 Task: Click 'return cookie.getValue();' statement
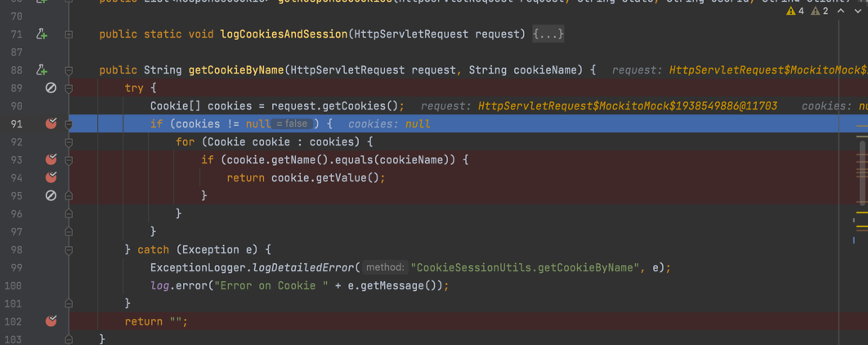pyautogui.click(x=306, y=177)
